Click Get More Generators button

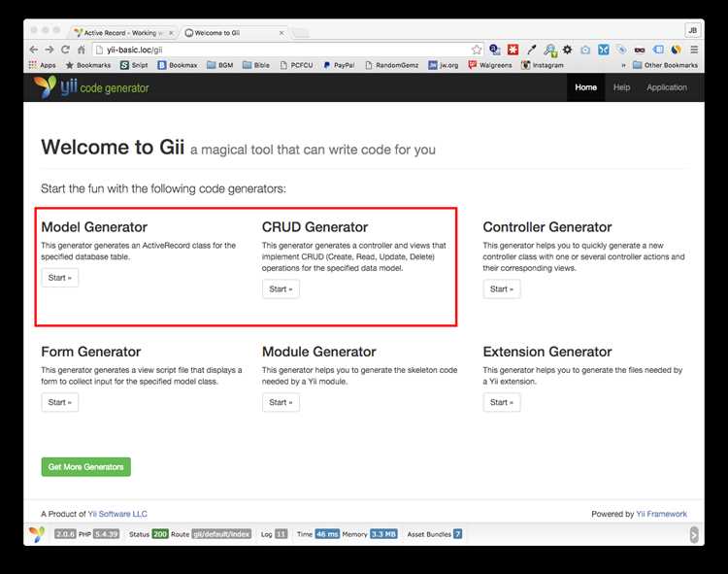85,467
